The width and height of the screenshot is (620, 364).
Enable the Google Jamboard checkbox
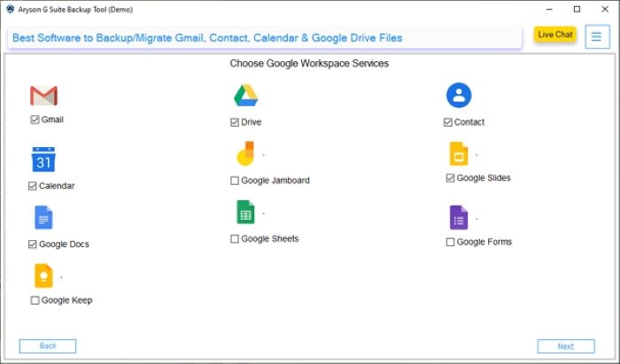click(235, 181)
